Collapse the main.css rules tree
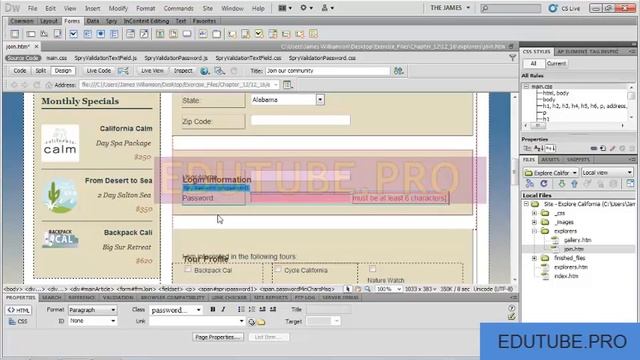640x360 pixels. click(526, 87)
